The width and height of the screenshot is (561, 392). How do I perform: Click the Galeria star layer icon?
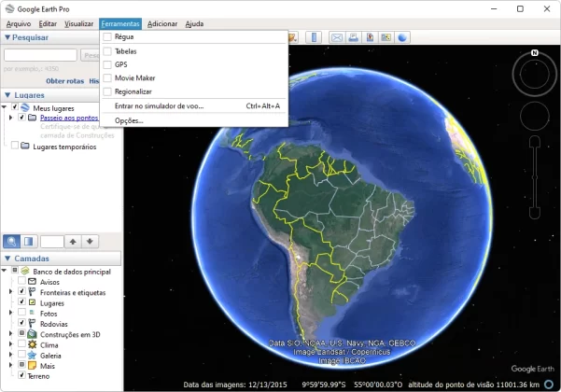pyautogui.click(x=32, y=356)
